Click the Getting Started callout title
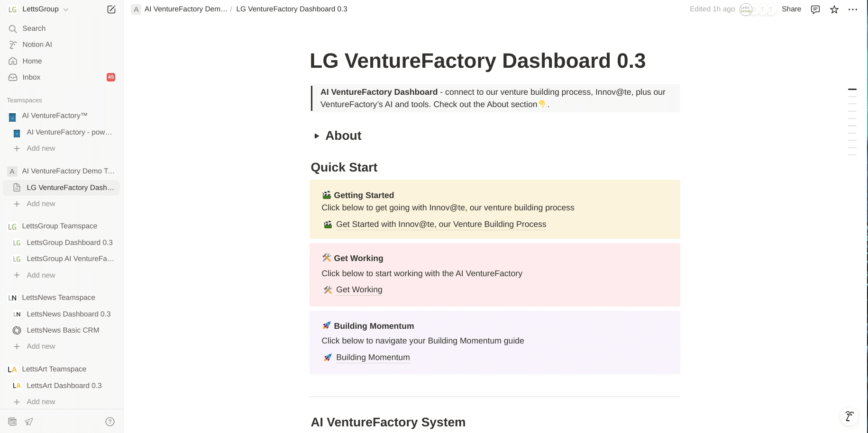Image resolution: width=868 pixels, height=433 pixels. point(364,195)
